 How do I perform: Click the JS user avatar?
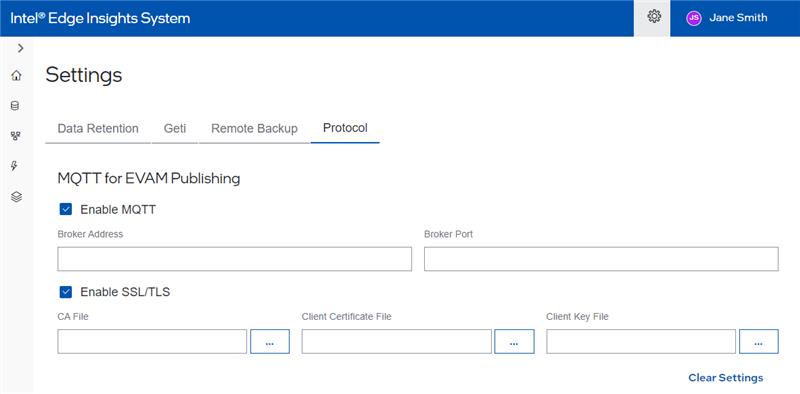point(693,18)
